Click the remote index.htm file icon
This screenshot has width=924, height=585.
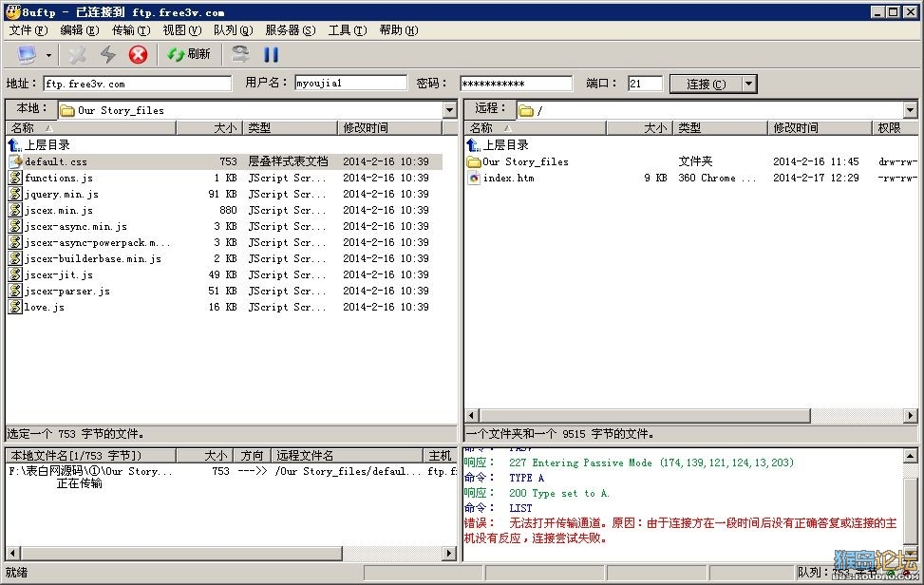(x=474, y=178)
